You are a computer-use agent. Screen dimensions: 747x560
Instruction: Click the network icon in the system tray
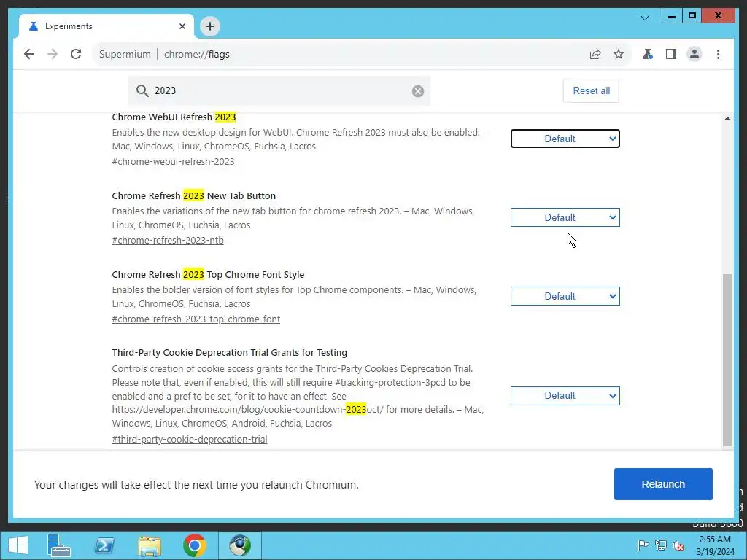tap(660, 545)
